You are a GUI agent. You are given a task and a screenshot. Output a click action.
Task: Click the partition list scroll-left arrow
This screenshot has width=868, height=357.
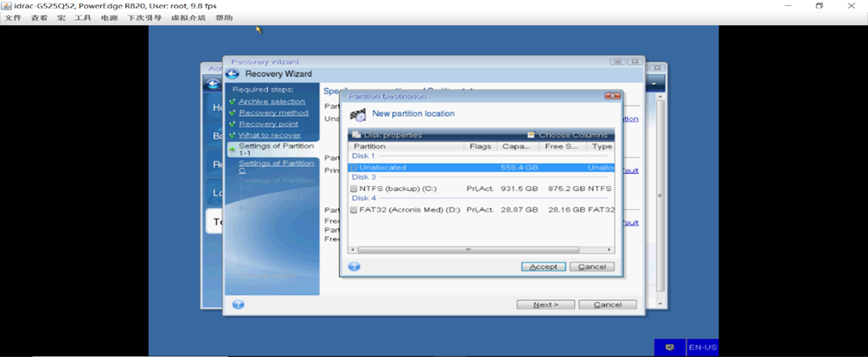click(x=352, y=250)
